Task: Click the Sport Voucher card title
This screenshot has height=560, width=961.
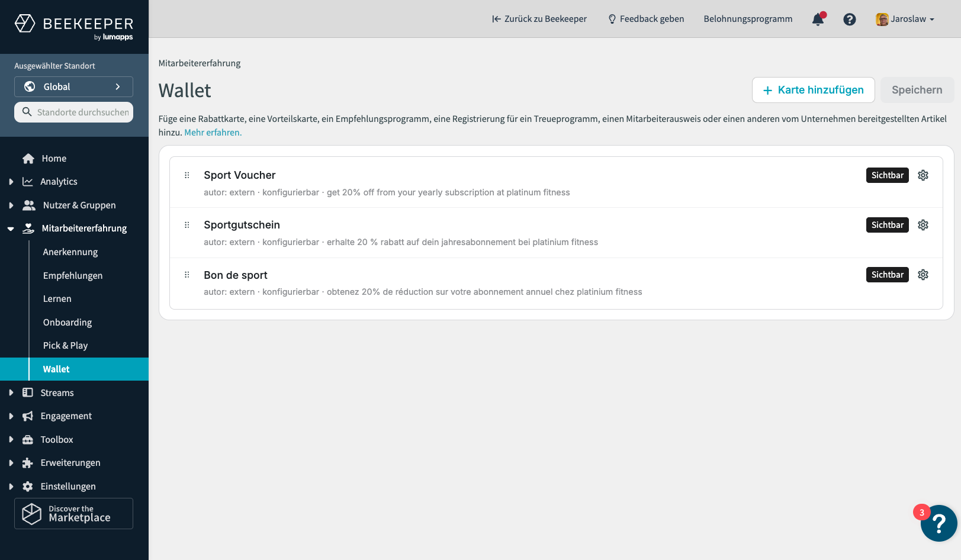Action: pyautogui.click(x=240, y=175)
